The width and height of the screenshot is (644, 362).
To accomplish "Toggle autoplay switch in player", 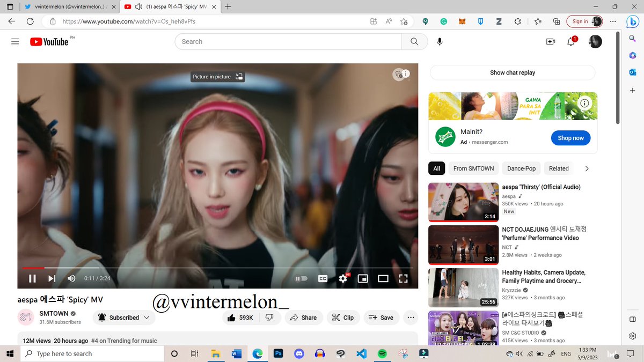I will pyautogui.click(x=301, y=278).
